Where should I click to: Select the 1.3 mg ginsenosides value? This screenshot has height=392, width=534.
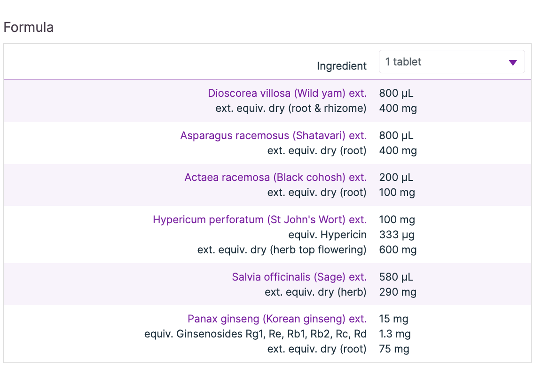click(x=395, y=334)
